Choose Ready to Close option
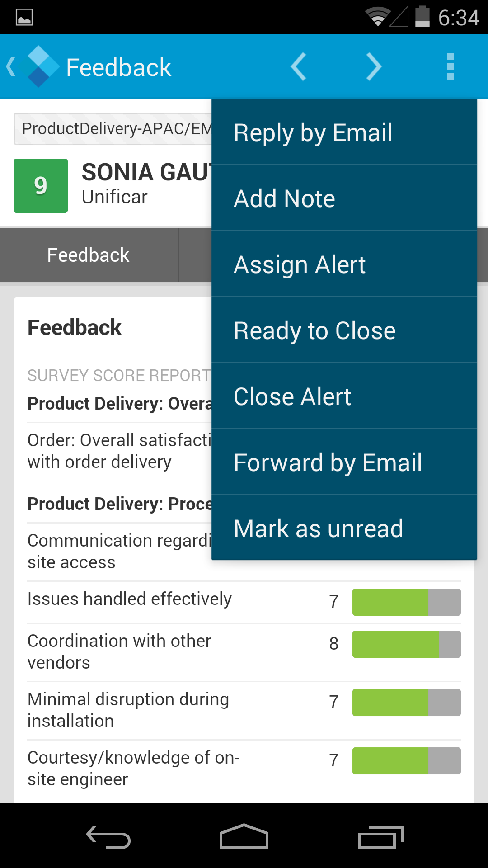 (x=344, y=330)
